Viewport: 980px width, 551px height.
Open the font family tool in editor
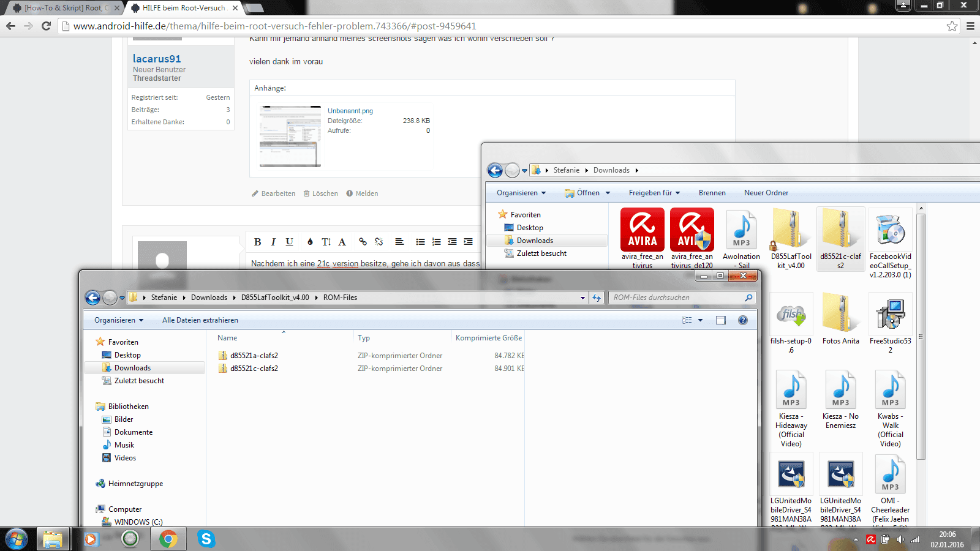tap(342, 242)
